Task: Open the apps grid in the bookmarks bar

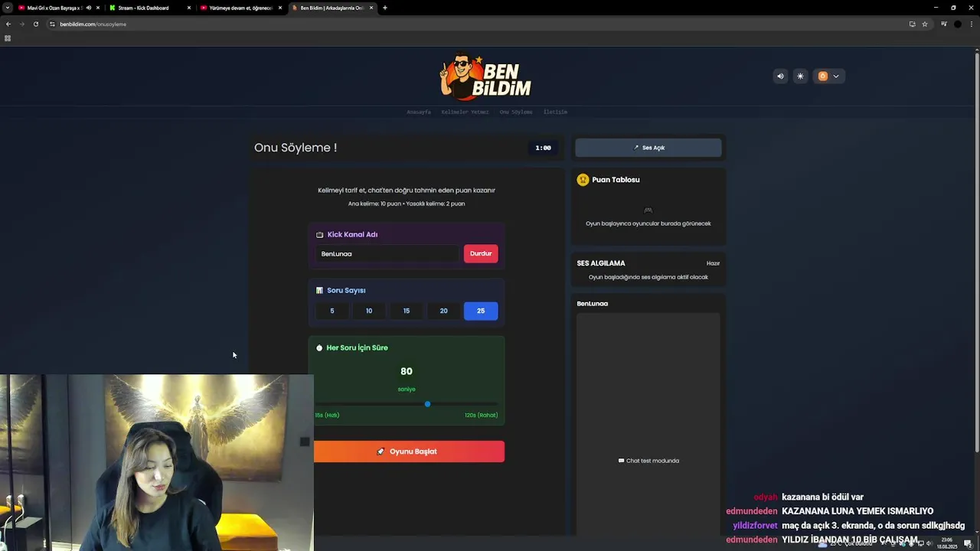Action: click(8, 38)
